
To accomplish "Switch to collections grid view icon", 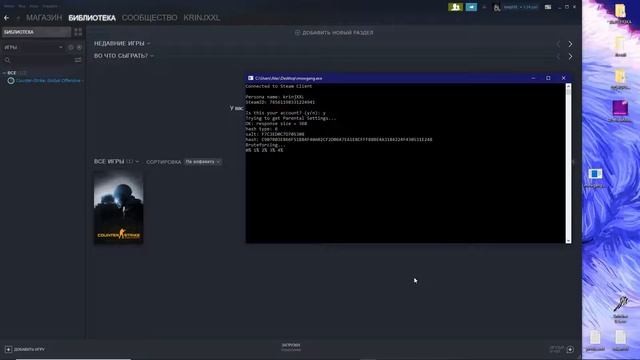I will coord(78,32).
